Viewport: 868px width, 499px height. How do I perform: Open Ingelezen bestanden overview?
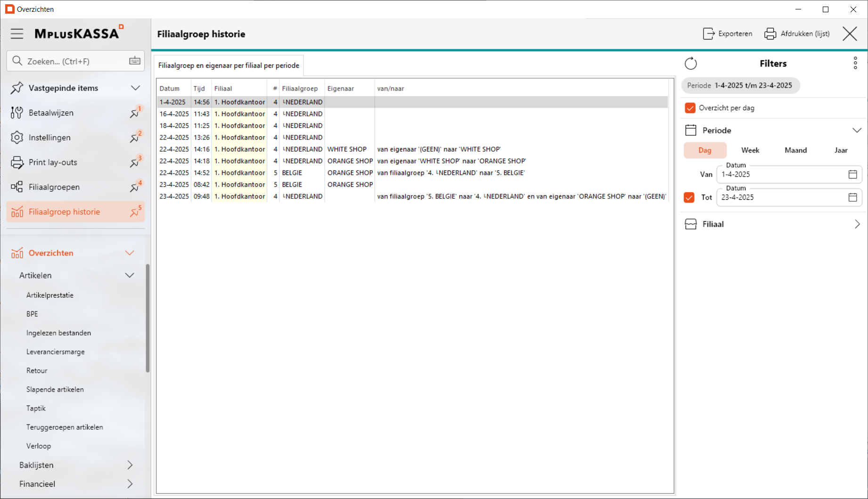[x=58, y=333]
